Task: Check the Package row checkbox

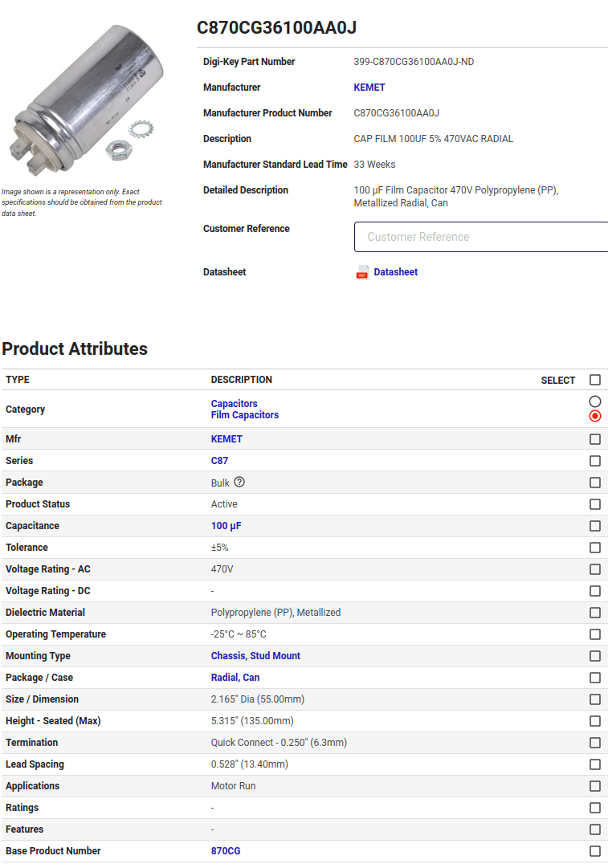Action: pyautogui.click(x=595, y=483)
